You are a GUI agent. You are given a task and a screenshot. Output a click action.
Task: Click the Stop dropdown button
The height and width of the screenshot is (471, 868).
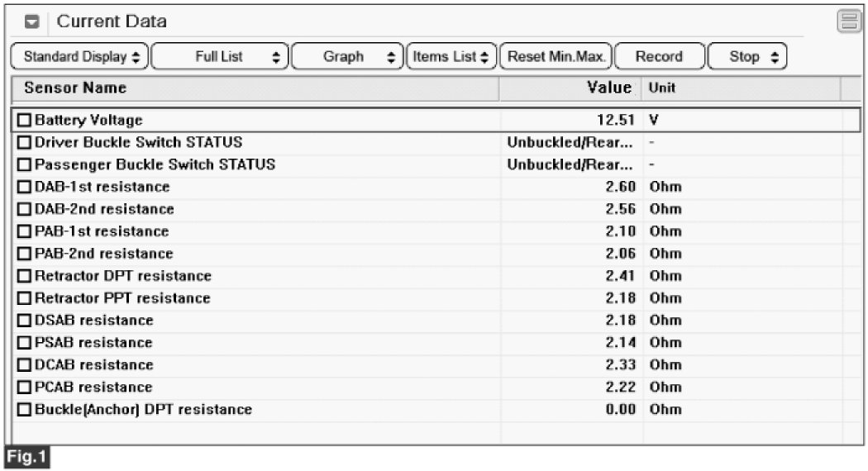click(x=747, y=57)
